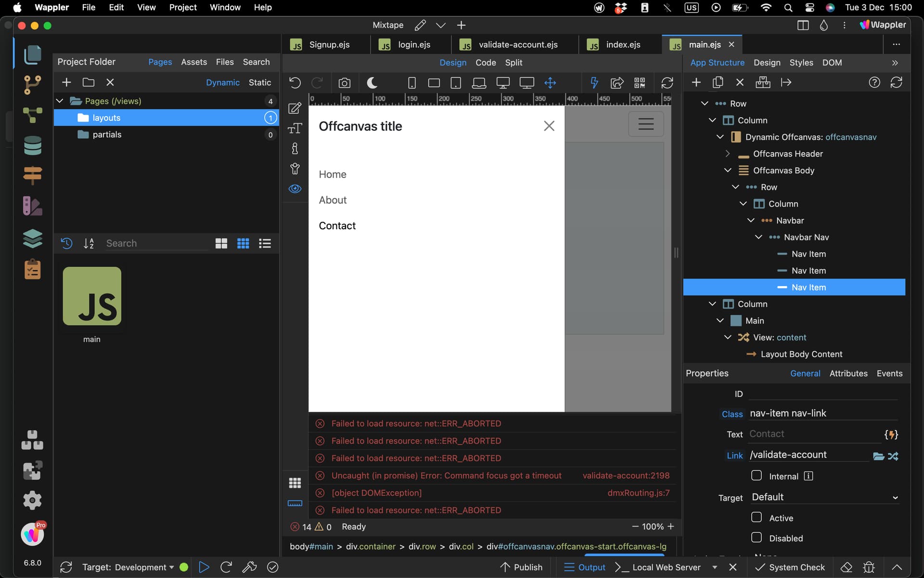Screen dimensions: 924x578
Task: Open the main layout file thumbnail
Action: (x=92, y=296)
